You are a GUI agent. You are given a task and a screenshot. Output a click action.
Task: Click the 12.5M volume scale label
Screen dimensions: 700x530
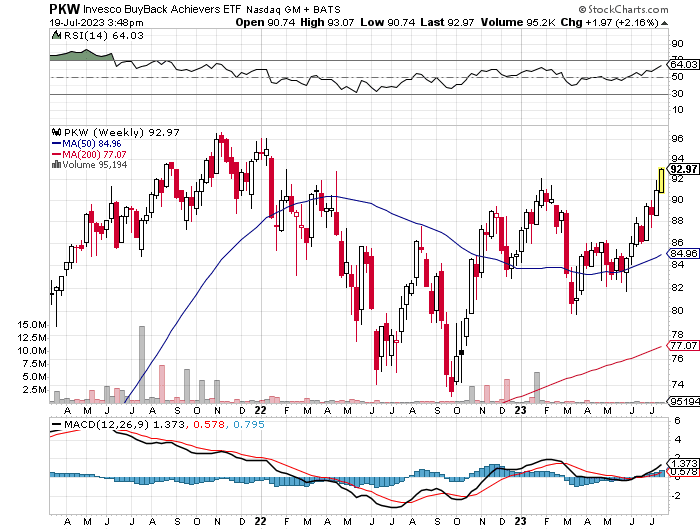32,338
